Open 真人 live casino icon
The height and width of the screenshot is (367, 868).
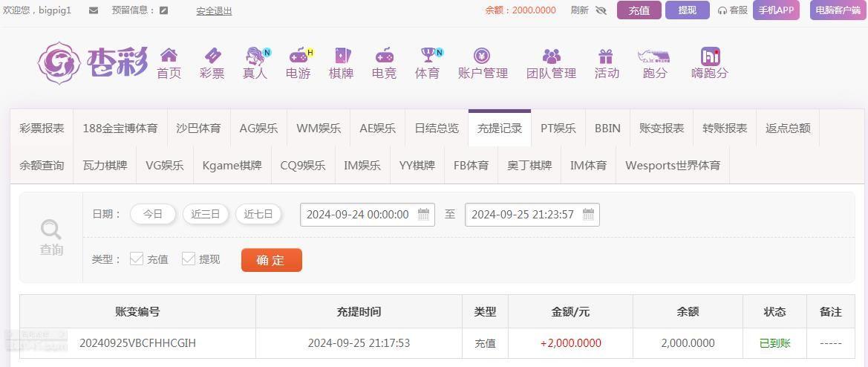point(255,56)
